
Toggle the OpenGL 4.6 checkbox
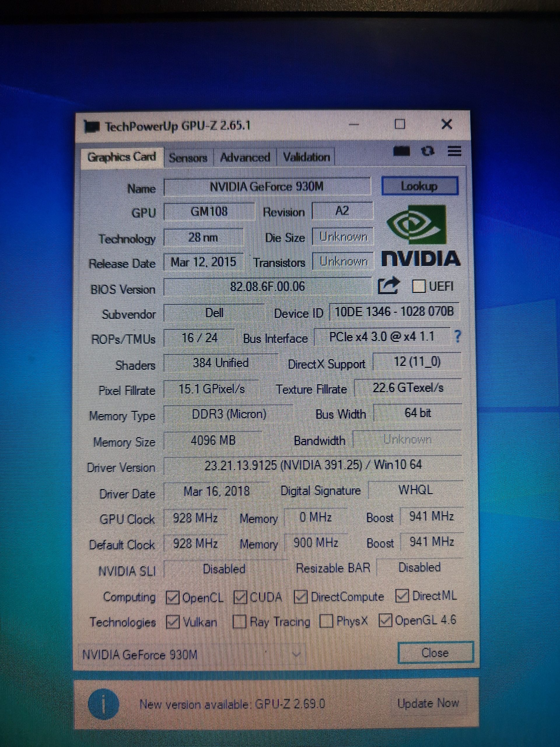point(385,620)
